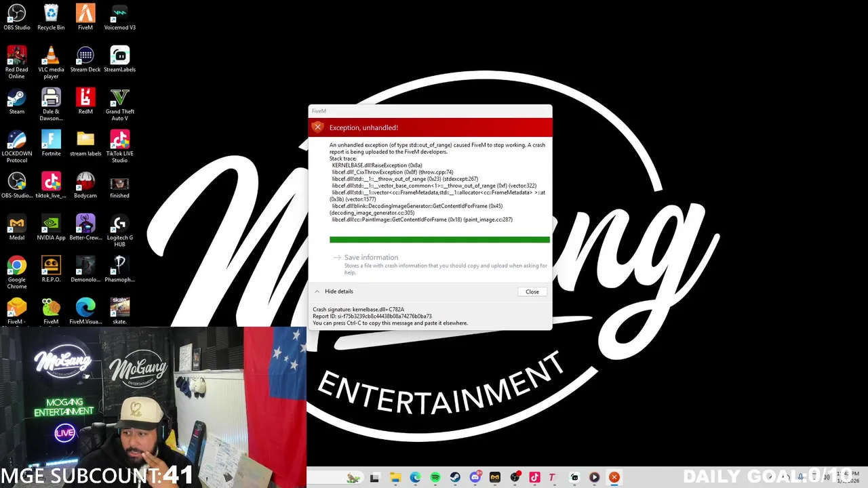Select the Better-Crew desktop icon

(85, 228)
